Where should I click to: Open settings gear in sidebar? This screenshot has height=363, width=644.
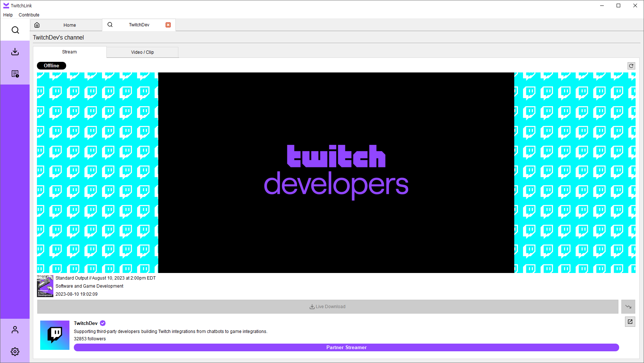tap(15, 352)
